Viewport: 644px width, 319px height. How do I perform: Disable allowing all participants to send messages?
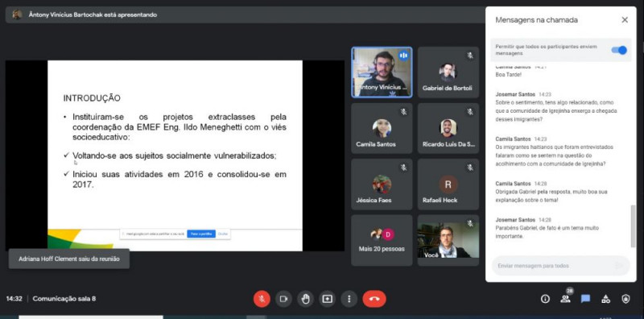click(619, 50)
